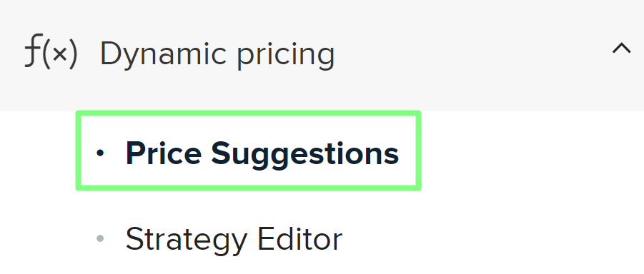Viewport: 644px width, 274px height.
Task: Toggle the Dynamic pricing submenu closed
Action: pyautogui.click(x=621, y=49)
